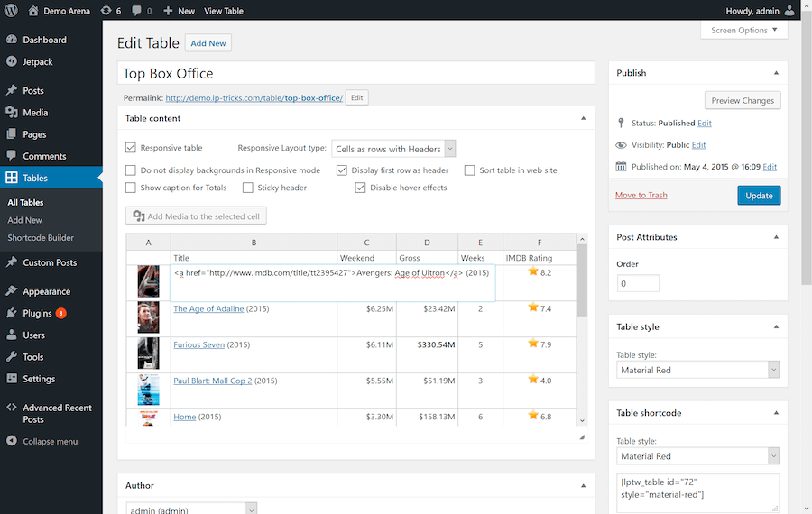Viewport: 812px width, 514px height.
Task: Toggle Display first row as header
Action: [342, 170]
